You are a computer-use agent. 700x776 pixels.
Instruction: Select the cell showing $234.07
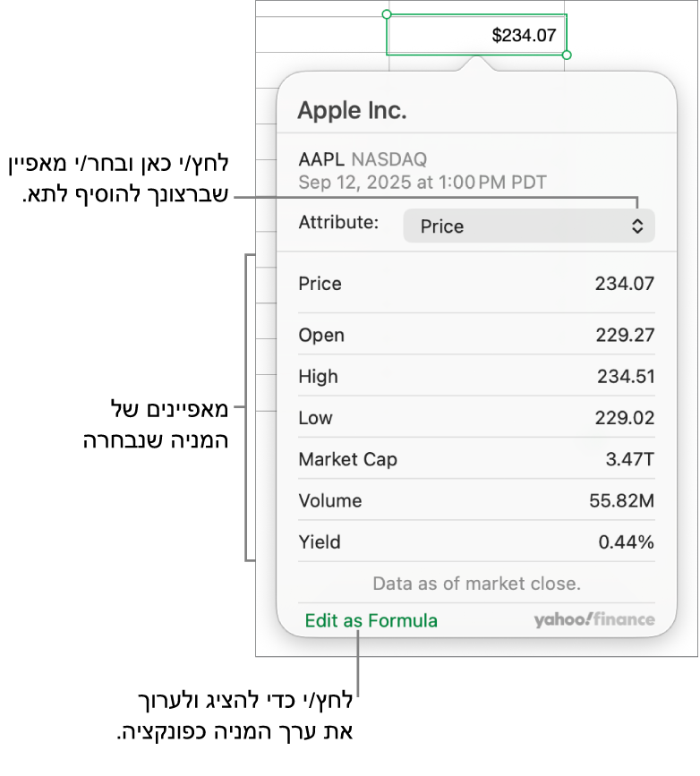coord(476,36)
